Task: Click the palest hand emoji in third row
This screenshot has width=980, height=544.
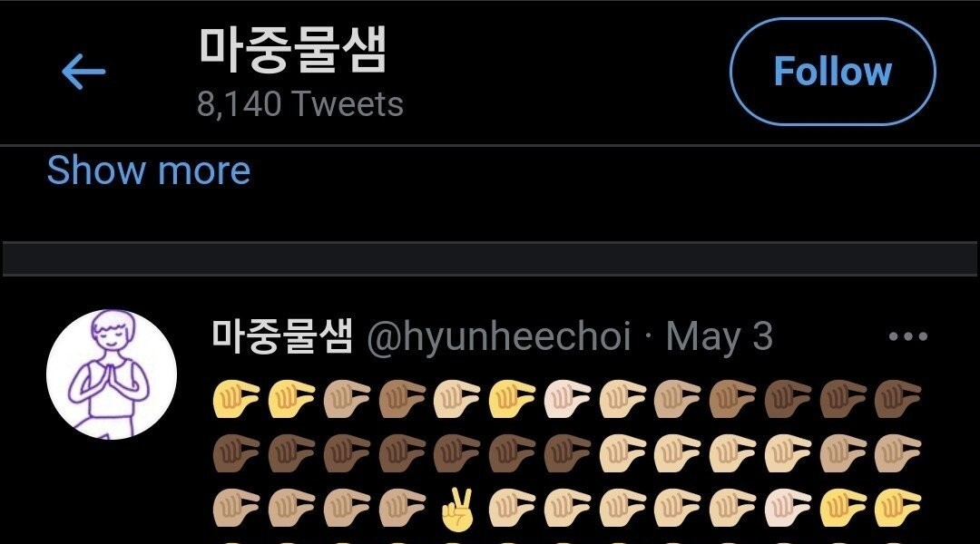Action: (x=788, y=510)
